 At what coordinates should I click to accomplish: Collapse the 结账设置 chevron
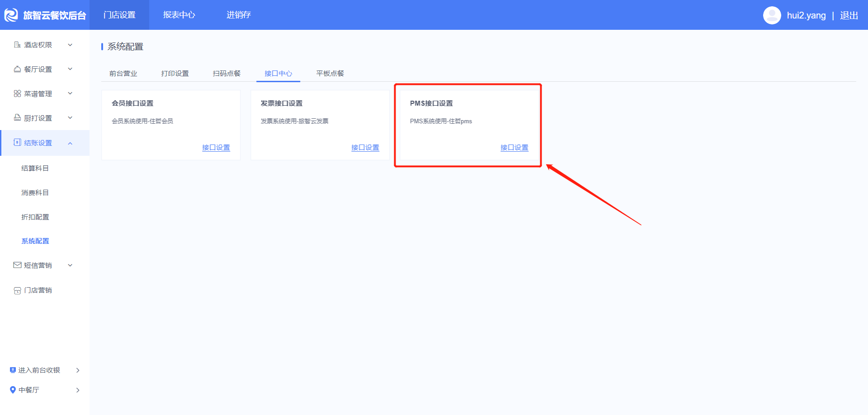click(x=70, y=143)
